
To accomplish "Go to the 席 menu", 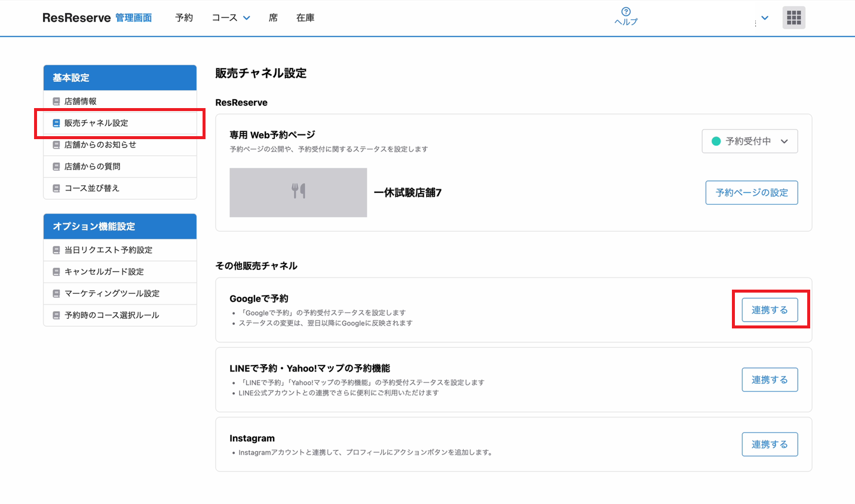I will 273,18.
